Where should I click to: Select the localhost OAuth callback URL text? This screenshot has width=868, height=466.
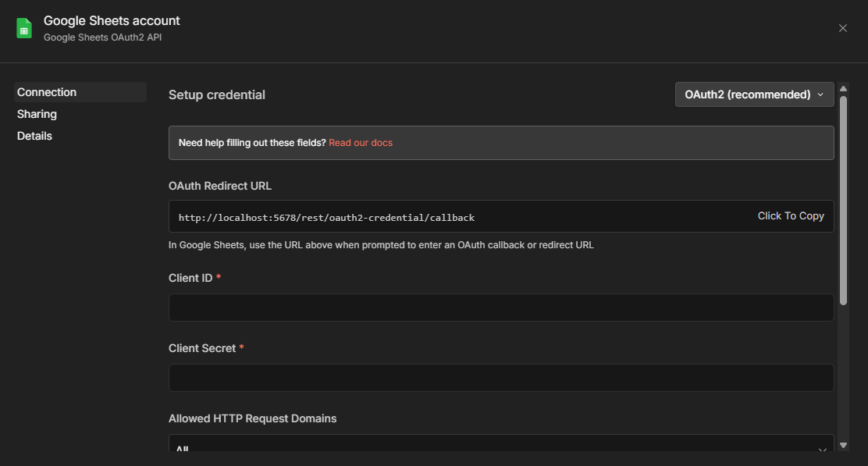[x=326, y=218]
